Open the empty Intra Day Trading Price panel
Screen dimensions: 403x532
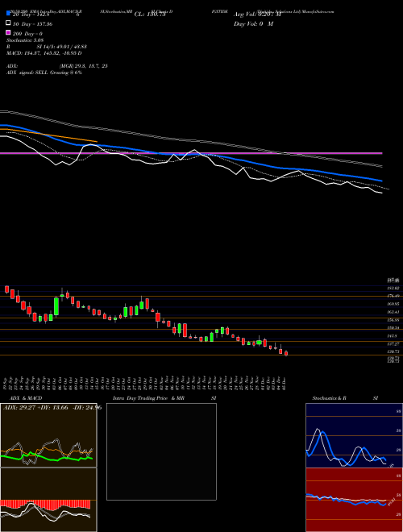coord(161,451)
